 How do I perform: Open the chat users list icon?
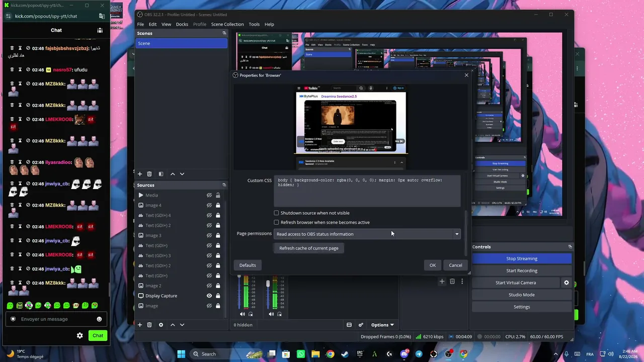pyautogui.click(x=100, y=30)
